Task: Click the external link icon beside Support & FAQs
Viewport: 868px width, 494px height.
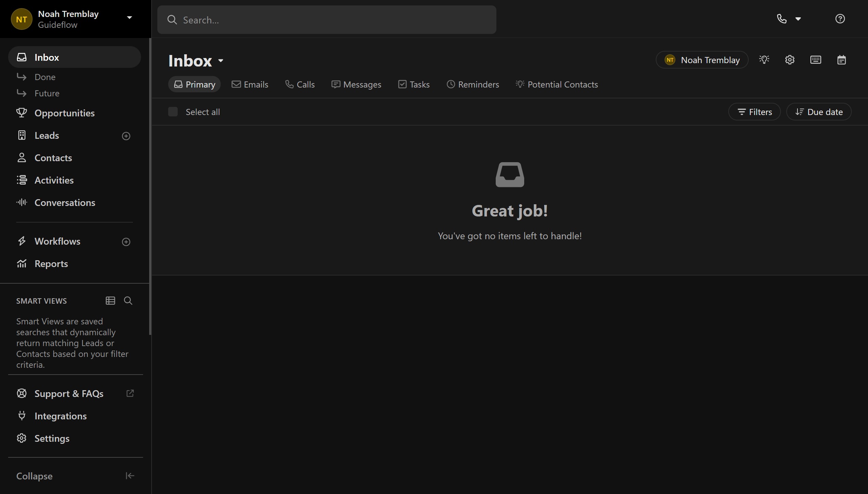Action: pyautogui.click(x=130, y=393)
